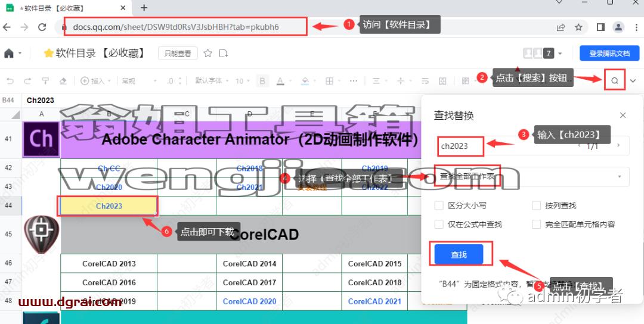Open the 查找全部工作表 scope dropdown
This screenshot has height=324, width=644.
click(531, 176)
